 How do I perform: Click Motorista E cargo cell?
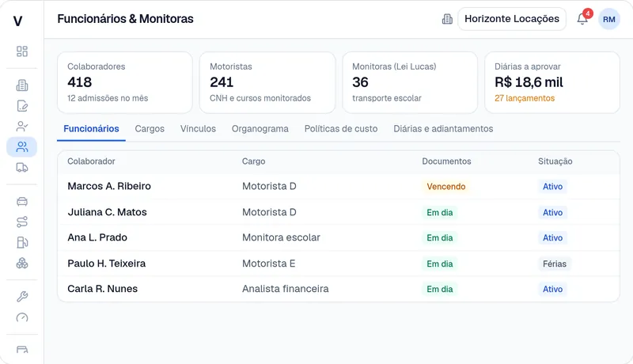(268, 264)
